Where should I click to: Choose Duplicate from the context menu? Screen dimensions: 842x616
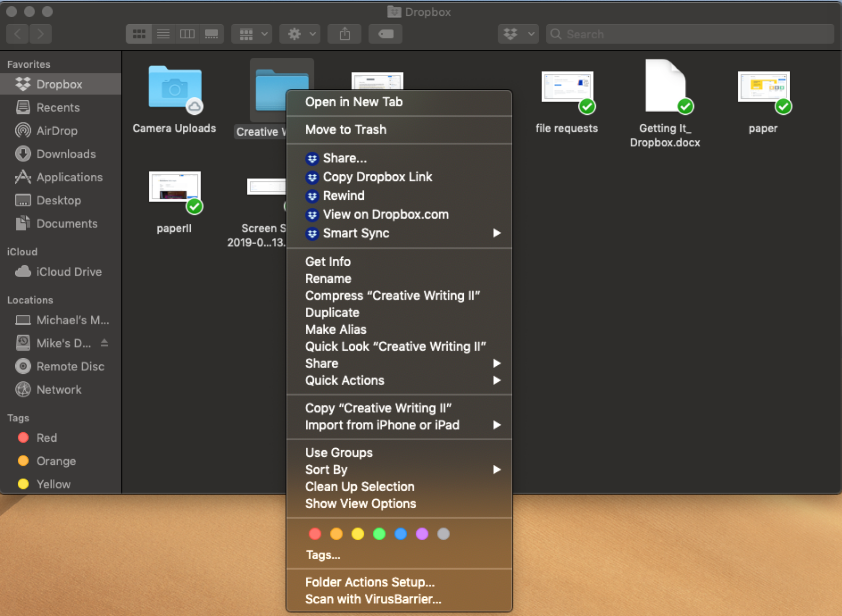point(399,313)
